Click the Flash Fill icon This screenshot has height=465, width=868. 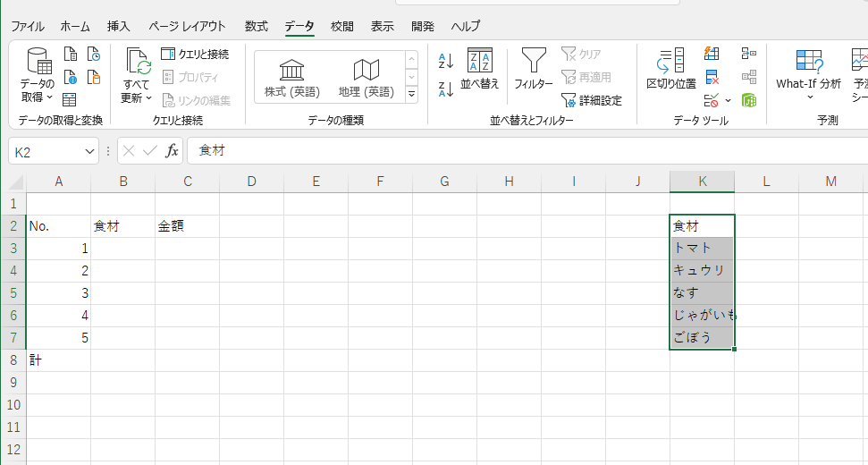point(712,53)
